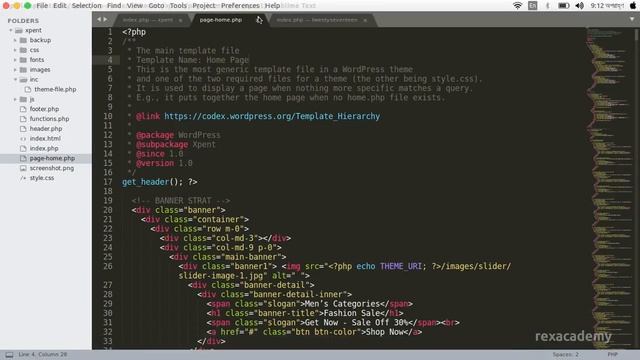Click the fonts folder icon
The image size is (640, 360).
click(23, 60)
